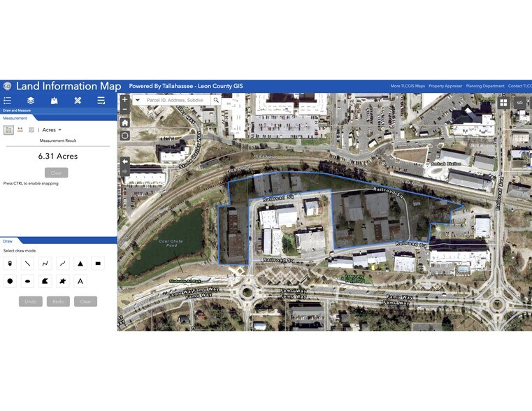Click the map zoom out button
Image resolution: width=532 pixels, height=411 pixels.
124,110
